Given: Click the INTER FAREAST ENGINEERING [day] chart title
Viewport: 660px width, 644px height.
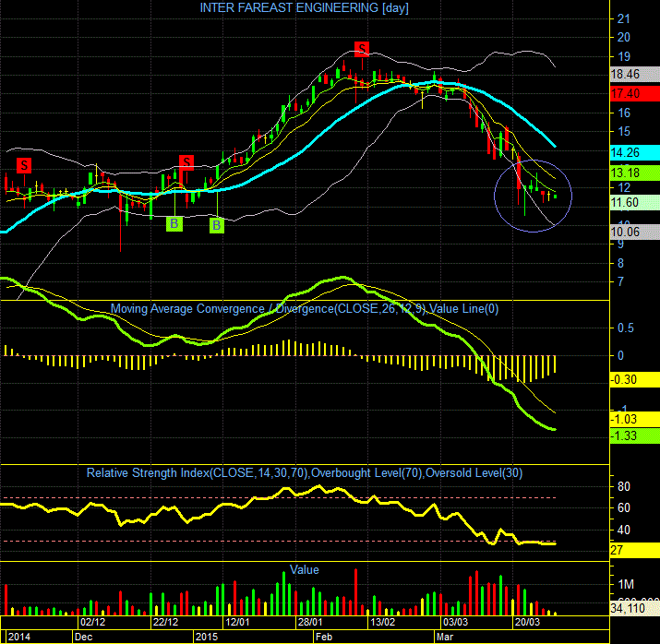Looking at the screenshot, I should (x=304, y=8).
